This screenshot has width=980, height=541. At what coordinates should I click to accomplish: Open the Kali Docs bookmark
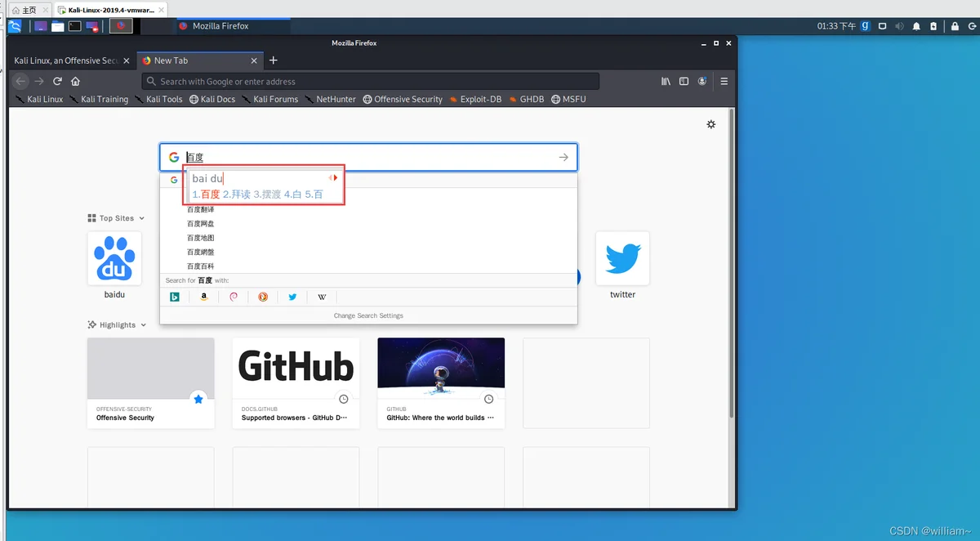[212, 99]
